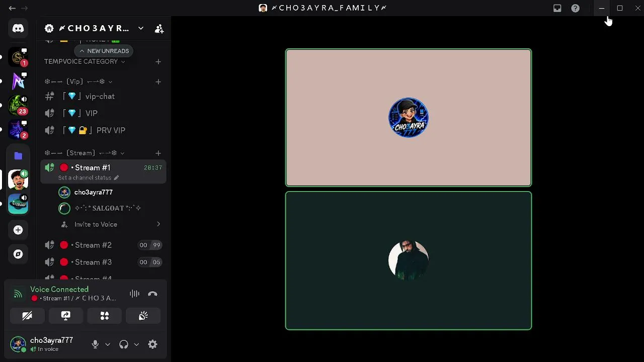Viewport: 644px width, 362px height.
Task: Open server dropdown menu chevron
Action: tap(141, 29)
